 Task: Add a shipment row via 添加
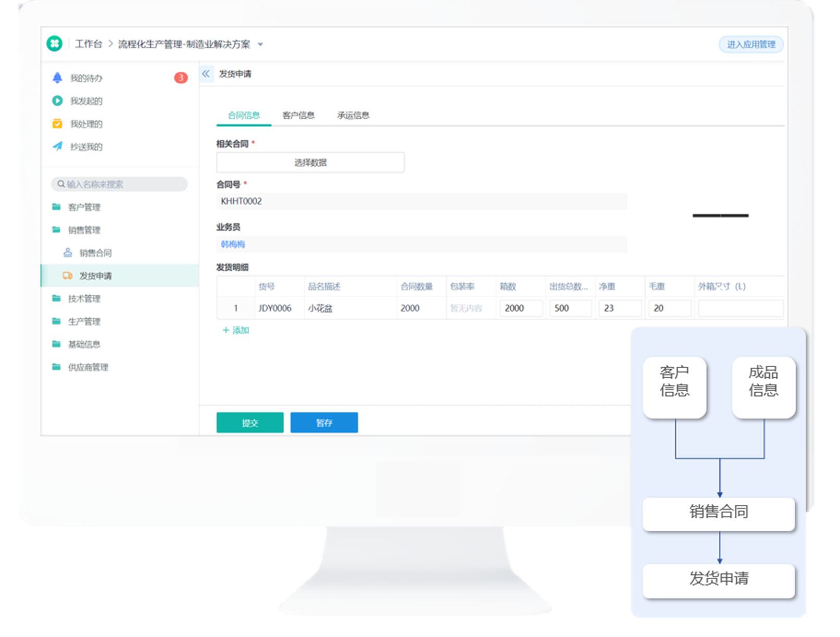click(x=236, y=330)
